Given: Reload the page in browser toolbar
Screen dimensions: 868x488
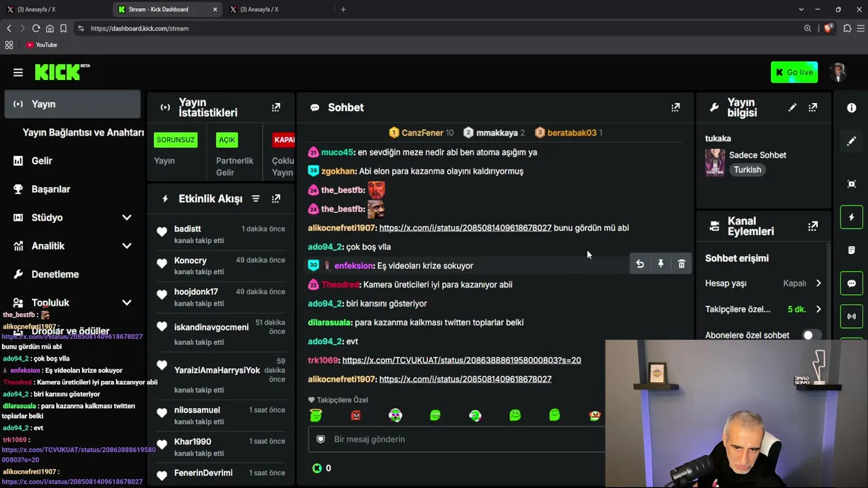Looking at the screenshot, I should point(36,28).
